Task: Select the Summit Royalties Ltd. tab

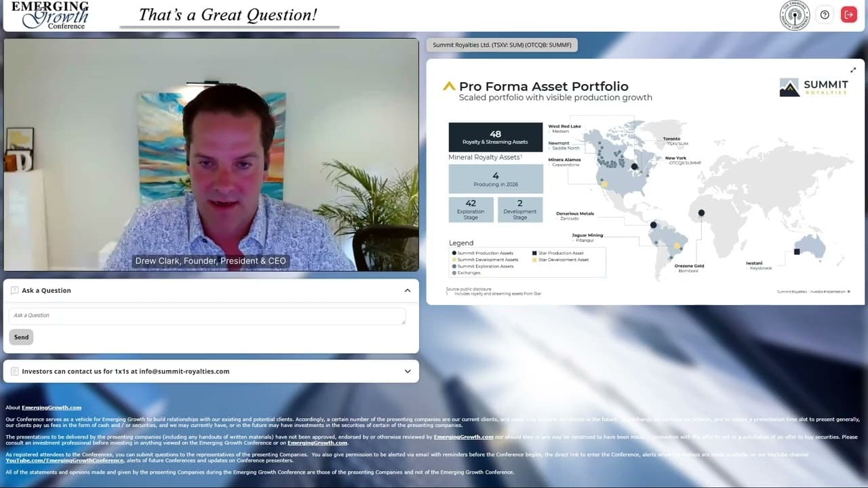Action: coord(502,45)
